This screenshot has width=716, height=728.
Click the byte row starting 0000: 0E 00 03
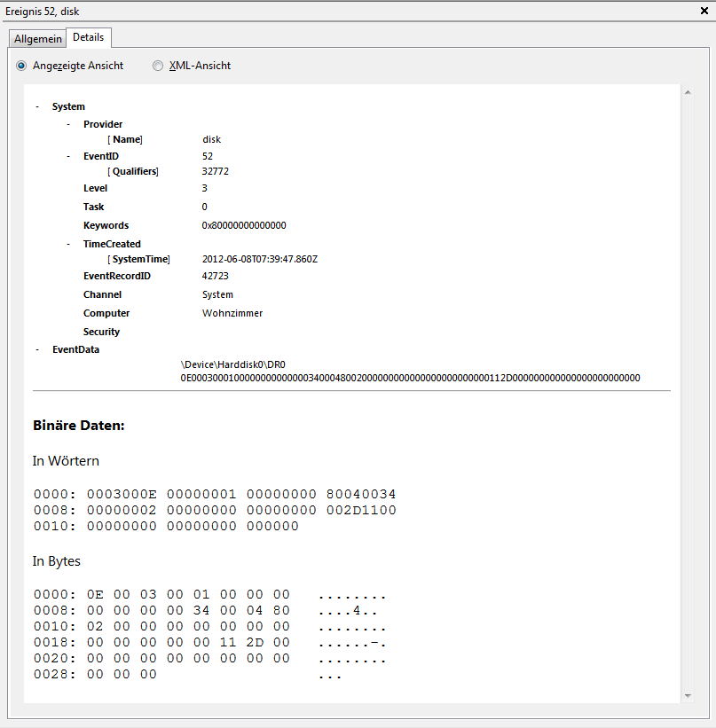coord(209,594)
